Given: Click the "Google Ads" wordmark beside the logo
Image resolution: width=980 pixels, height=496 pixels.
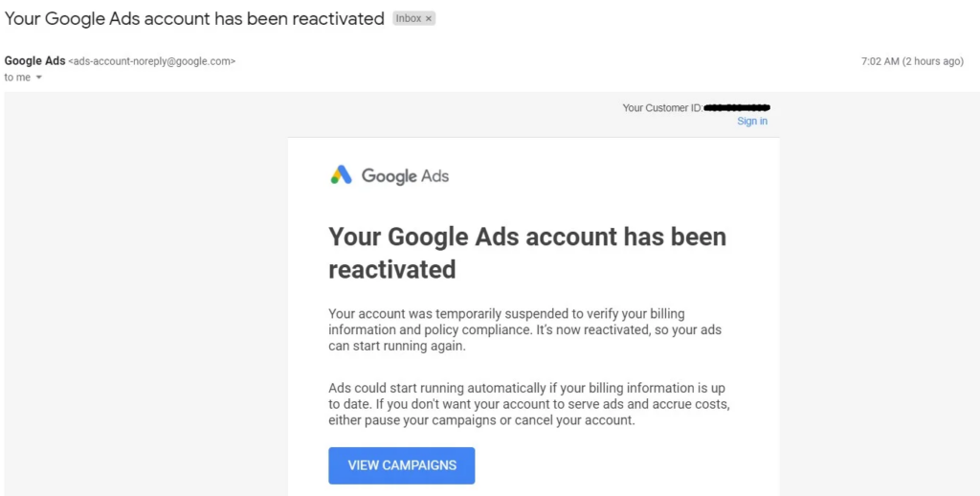Looking at the screenshot, I should 405,176.
